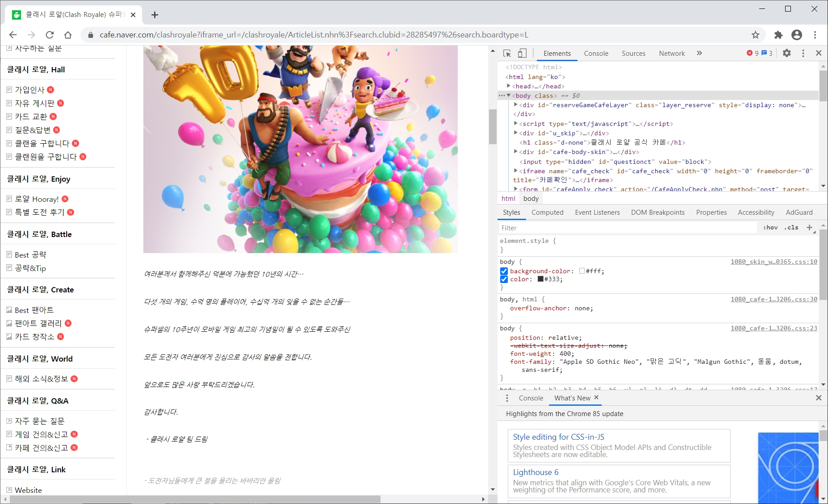
Task: Open the 카드 교환 board
Action: point(31,117)
